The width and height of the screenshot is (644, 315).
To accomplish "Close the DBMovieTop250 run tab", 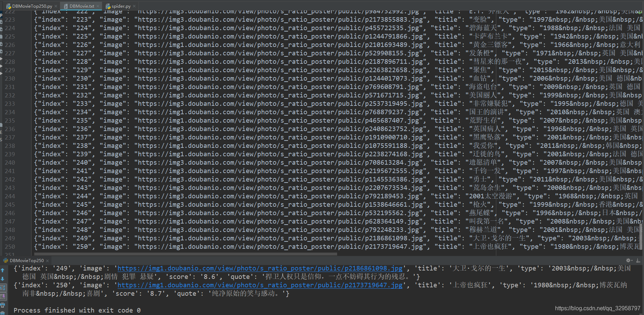I will (48, 260).
